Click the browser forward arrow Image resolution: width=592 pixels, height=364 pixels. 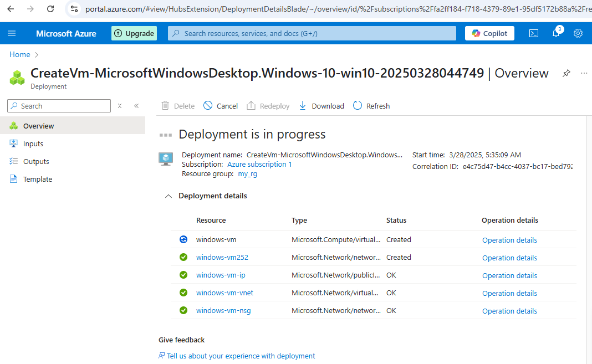(30, 9)
